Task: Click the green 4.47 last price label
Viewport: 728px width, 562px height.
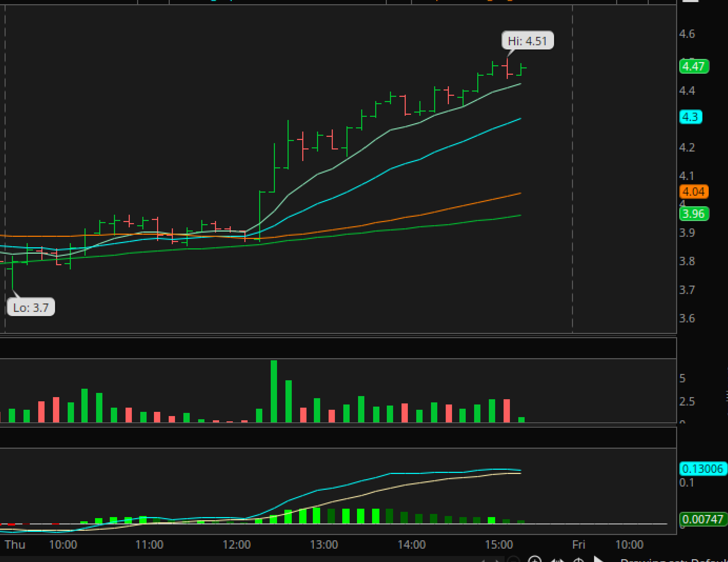Action: click(694, 66)
